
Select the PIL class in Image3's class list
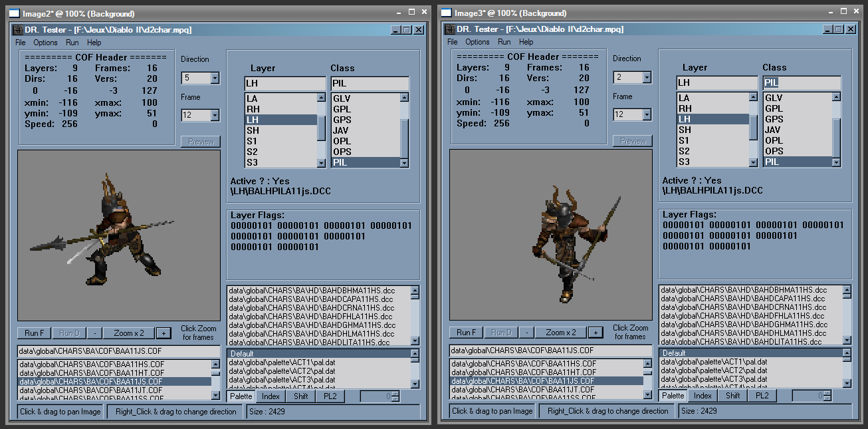click(x=798, y=162)
